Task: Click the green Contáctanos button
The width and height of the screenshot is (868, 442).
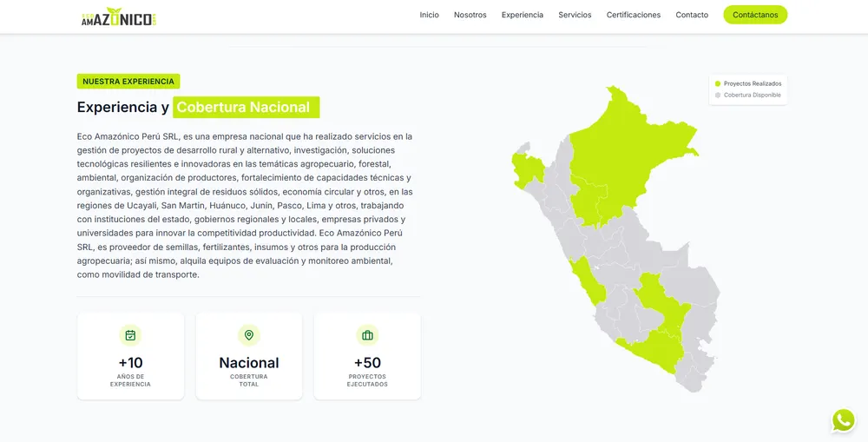Action: point(755,15)
